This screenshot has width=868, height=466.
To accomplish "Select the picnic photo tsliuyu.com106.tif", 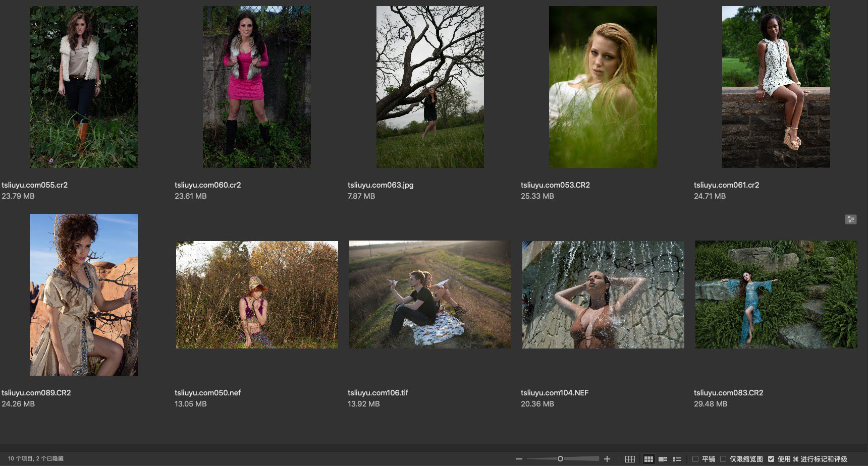I will click(430, 295).
